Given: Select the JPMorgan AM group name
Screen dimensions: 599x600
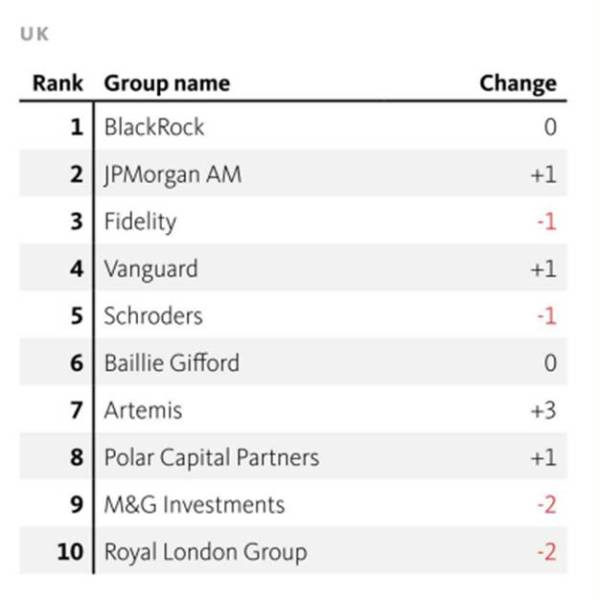Looking at the screenshot, I should [173, 175].
